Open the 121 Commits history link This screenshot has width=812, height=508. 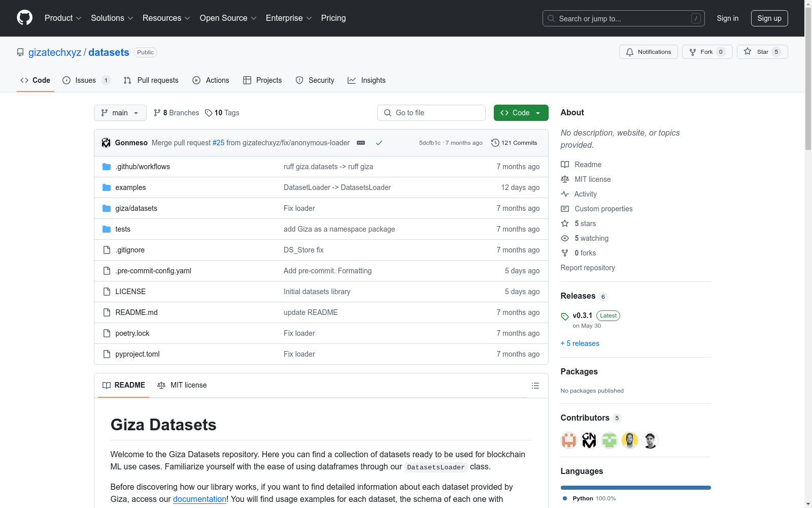[x=514, y=143]
